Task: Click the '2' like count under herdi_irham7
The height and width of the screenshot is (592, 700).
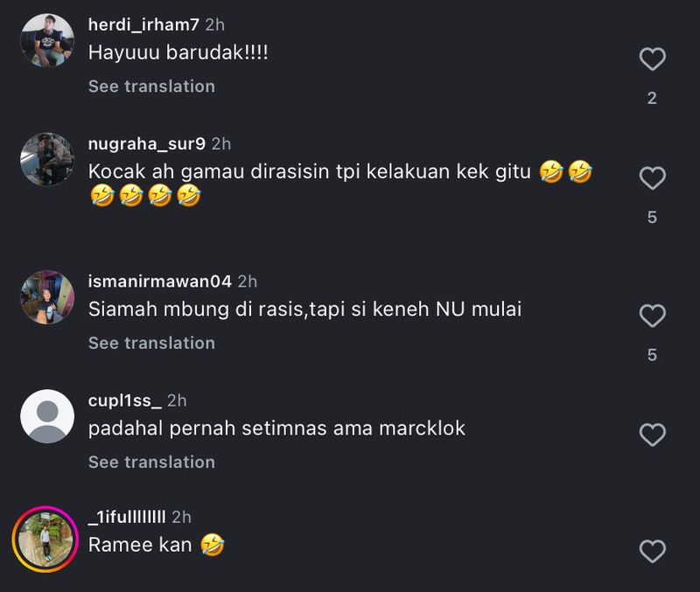Action: [651, 98]
